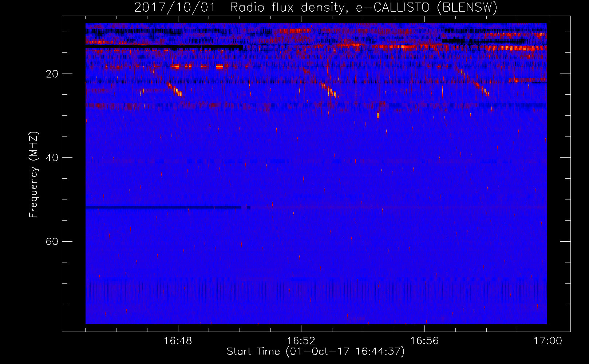This screenshot has width=589, height=364.
Task: Click the '60' frequency tick label
Action: tap(52, 241)
